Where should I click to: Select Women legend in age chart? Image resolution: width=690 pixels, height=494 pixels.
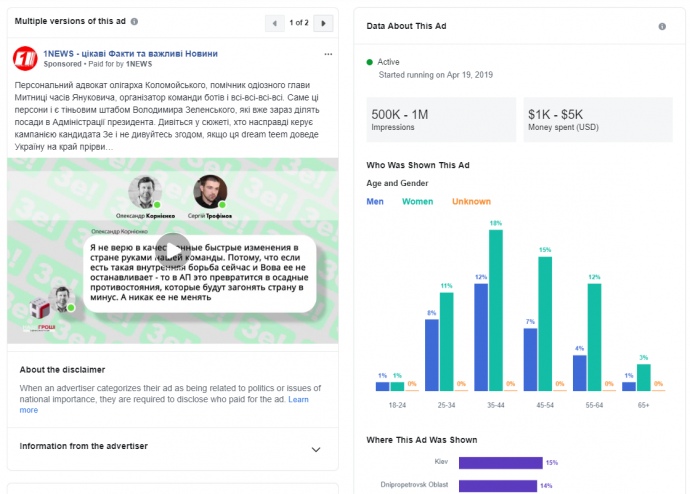click(418, 201)
